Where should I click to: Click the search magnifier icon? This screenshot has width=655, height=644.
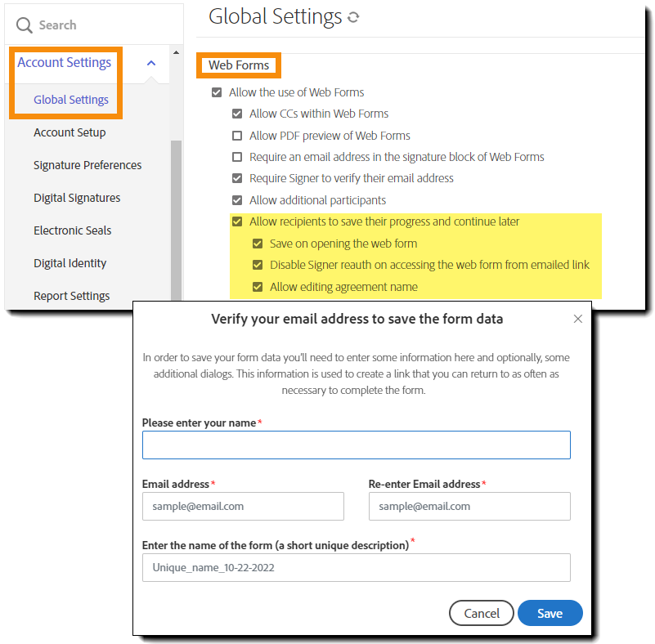pos(24,25)
